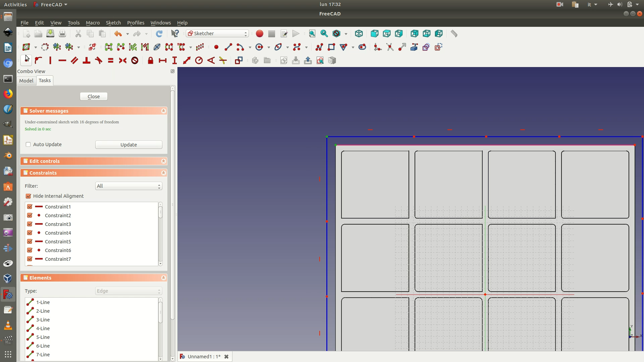Viewport: 644px width, 362px height.
Task: Start macro recording with red circle
Action: coord(259,34)
